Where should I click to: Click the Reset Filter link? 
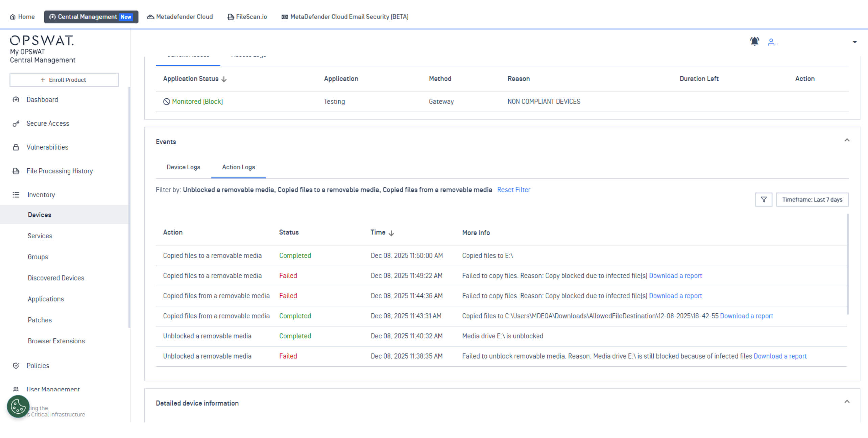[x=513, y=190]
